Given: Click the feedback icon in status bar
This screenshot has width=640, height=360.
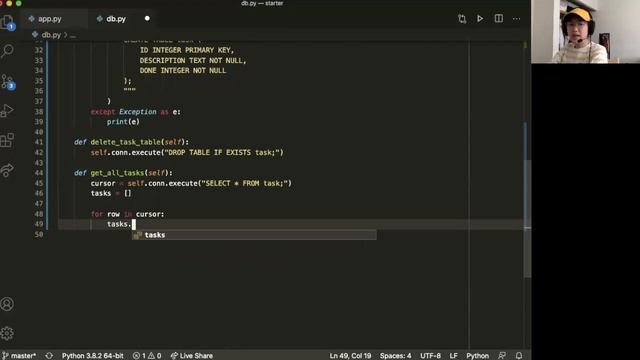Looking at the screenshot, I should pyautogui.click(x=502, y=356).
